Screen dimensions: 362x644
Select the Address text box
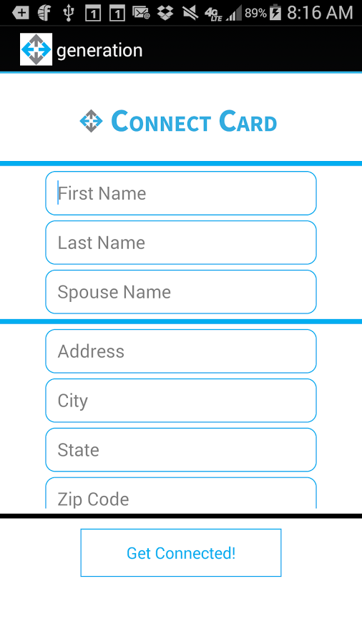coord(181,351)
